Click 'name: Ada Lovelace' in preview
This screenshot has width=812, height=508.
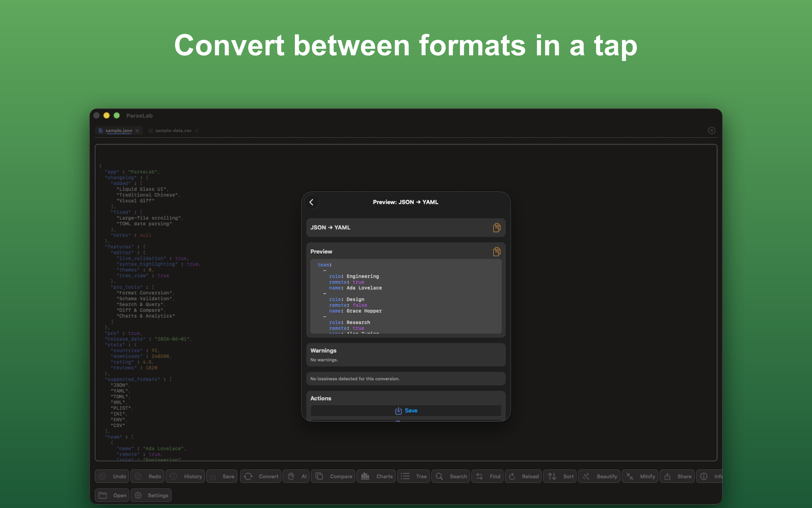tap(355, 288)
